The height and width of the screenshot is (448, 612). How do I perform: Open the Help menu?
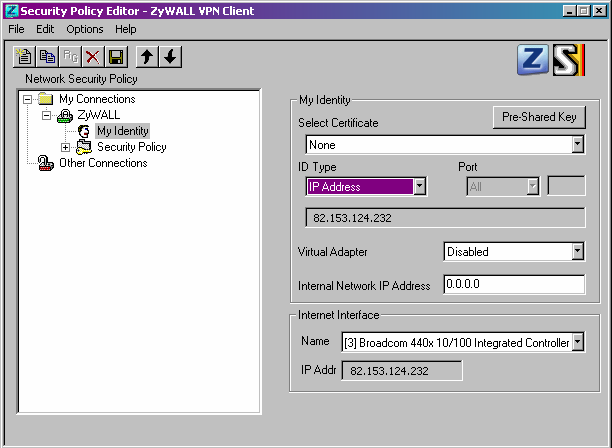126,29
